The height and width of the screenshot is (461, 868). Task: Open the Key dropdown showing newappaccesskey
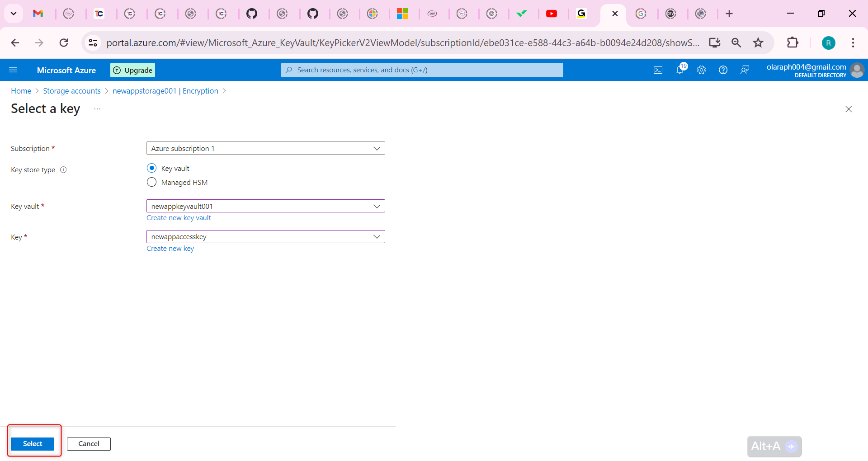point(266,237)
